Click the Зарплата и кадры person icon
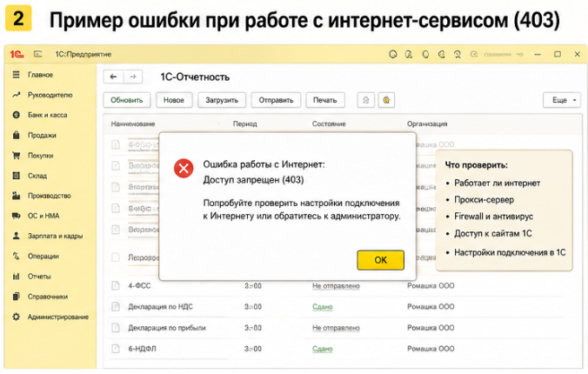The image size is (588, 374). tap(16, 236)
